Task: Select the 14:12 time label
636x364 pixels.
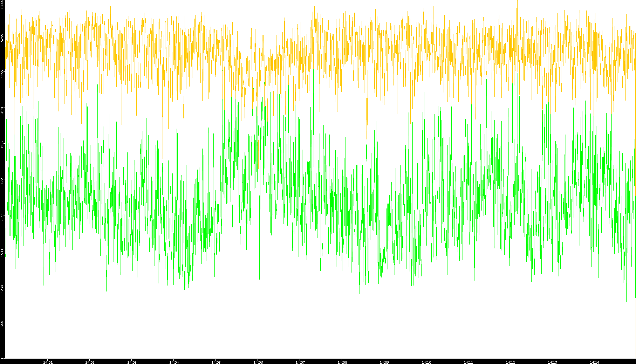Action: [510, 362]
